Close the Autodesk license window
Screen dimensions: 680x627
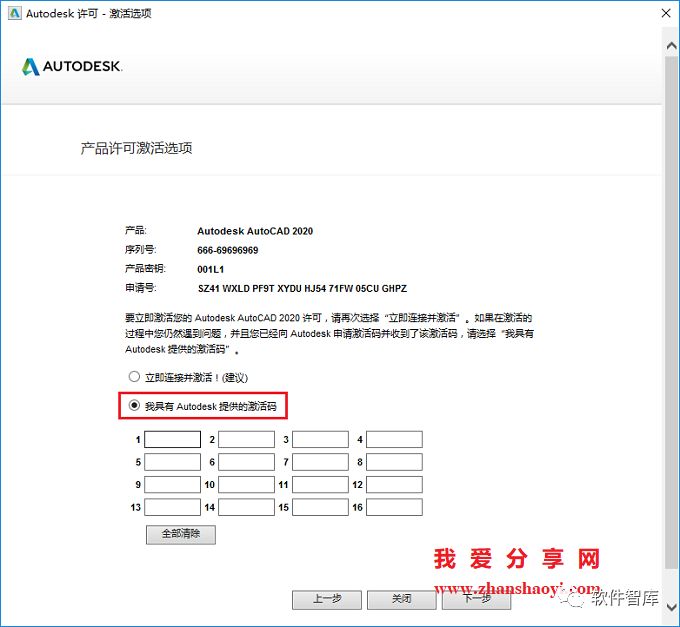click(666, 13)
